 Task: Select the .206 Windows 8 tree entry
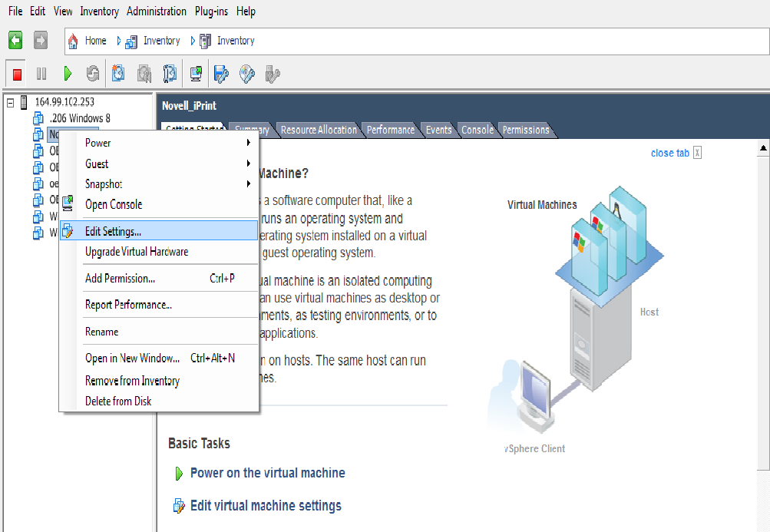pos(80,118)
